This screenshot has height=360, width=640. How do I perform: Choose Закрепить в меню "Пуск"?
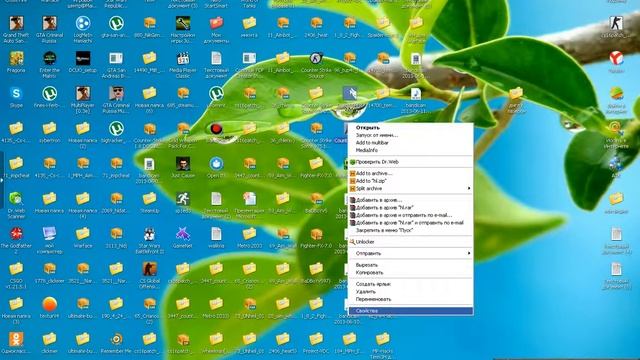[x=411, y=230]
